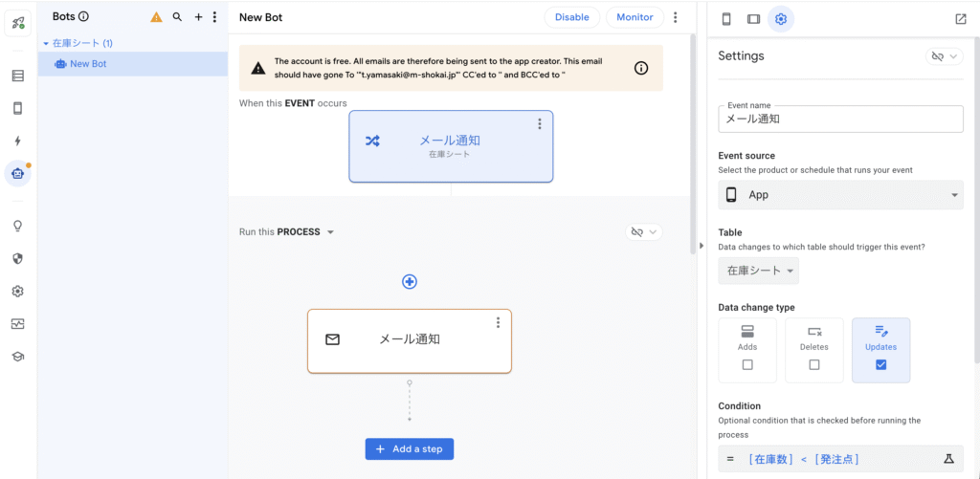Open the Views phone icon in sidebar
Viewport: 980px width, 479px height.
[17, 108]
